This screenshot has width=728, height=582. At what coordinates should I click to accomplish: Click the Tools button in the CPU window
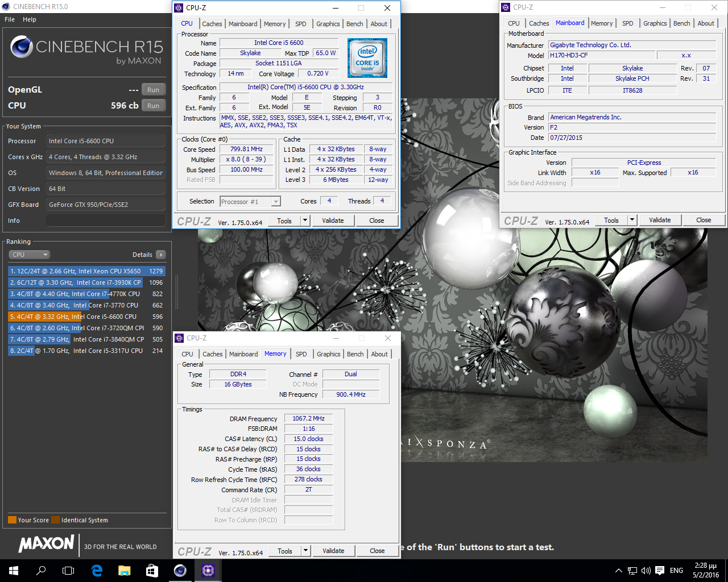click(284, 221)
